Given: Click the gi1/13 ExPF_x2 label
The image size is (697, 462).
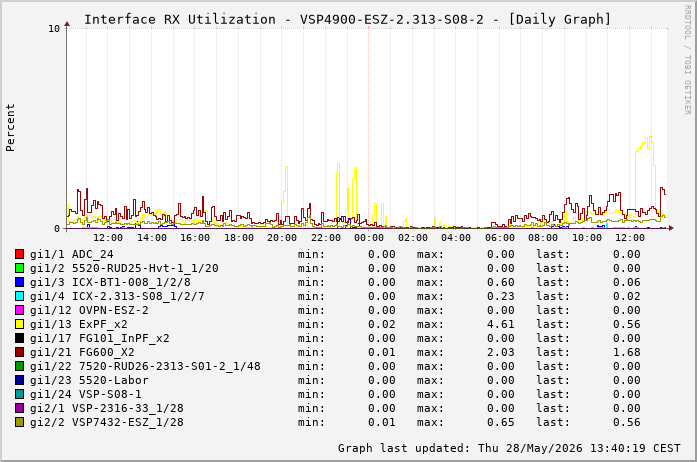Looking at the screenshot, I should [79, 324].
